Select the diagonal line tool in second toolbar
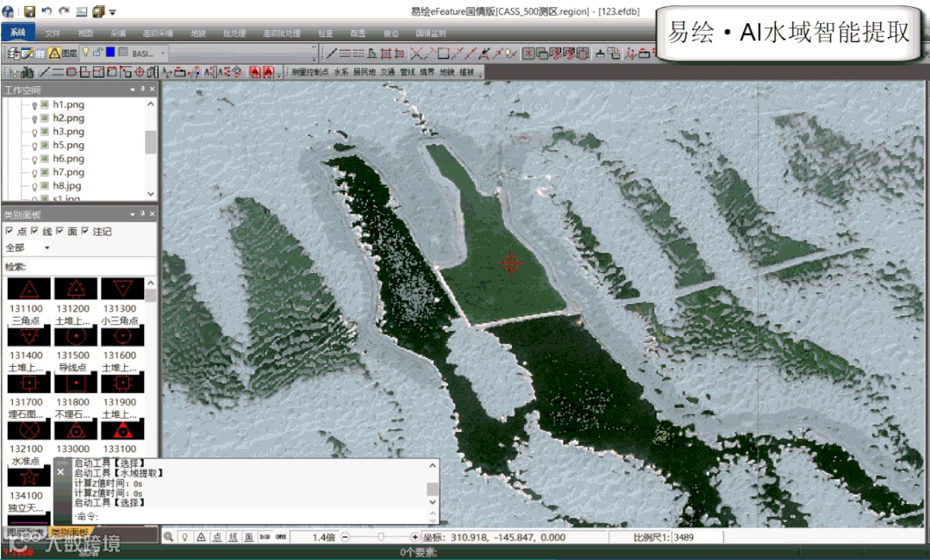Viewport: 930px width, 560px height. pyautogui.click(x=45, y=72)
